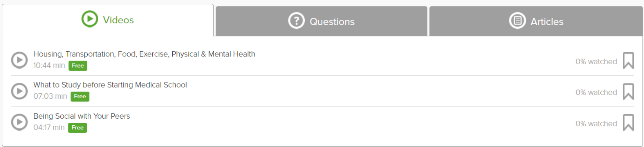The height and width of the screenshot is (147, 644).
Task: Open Being Social with Your Peers title
Action: click(82, 116)
